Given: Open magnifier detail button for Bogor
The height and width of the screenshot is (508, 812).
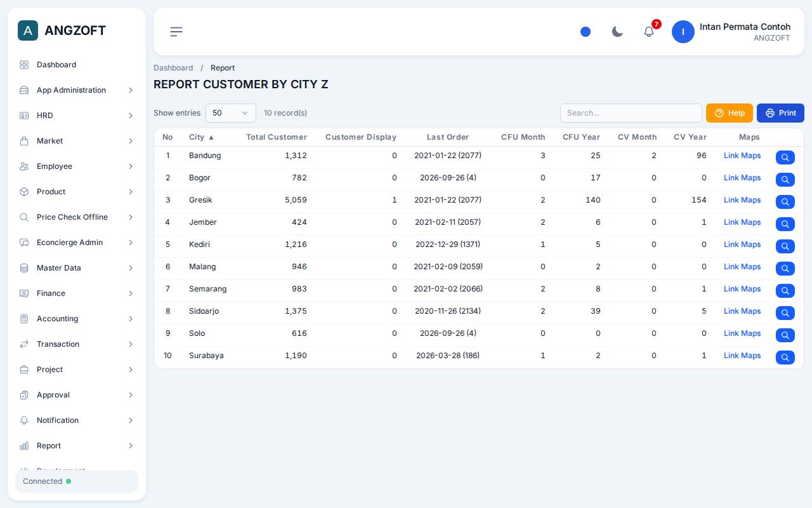Looking at the screenshot, I should click(785, 180).
